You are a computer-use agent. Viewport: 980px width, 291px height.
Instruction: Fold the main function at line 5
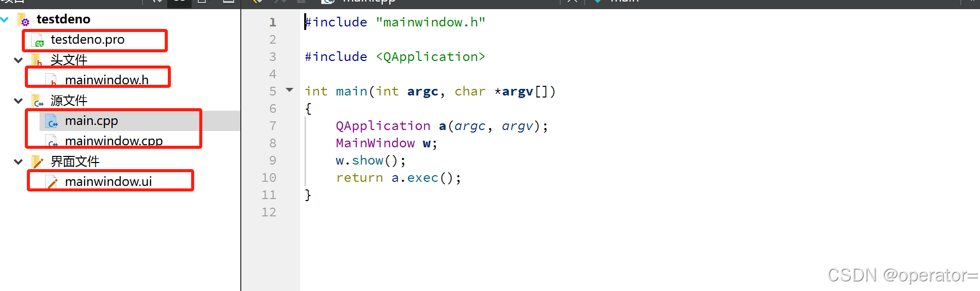pos(289,90)
